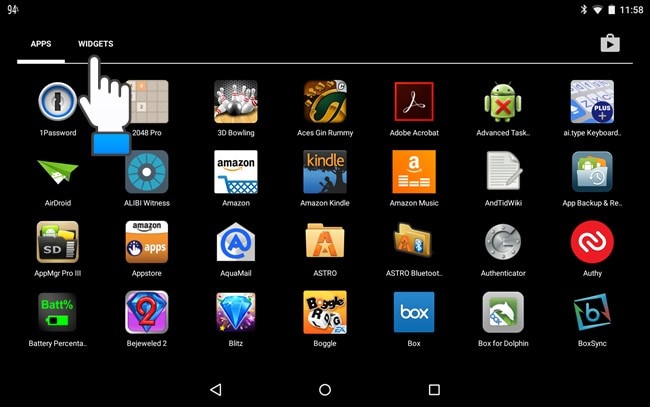Launch Aces Gin Rummy
The image size is (650, 407).
pyautogui.click(x=325, y=102)
